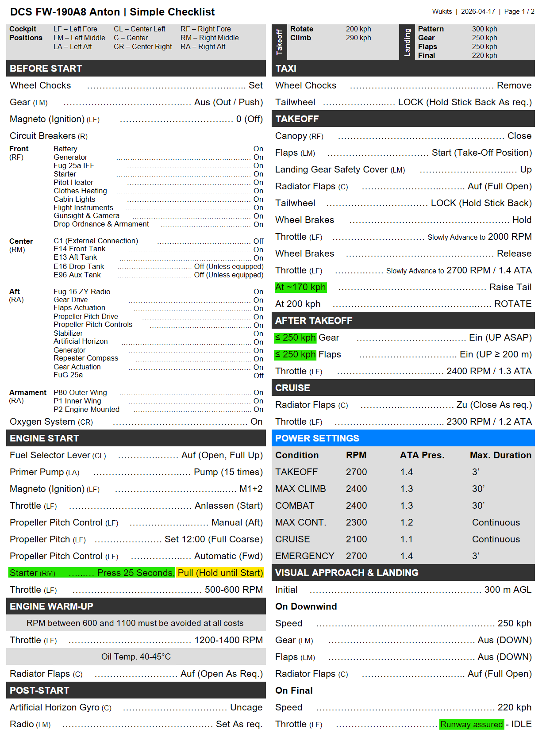Select the Artificial Horizon Gyro (C) item

click(x=60, y=707)
